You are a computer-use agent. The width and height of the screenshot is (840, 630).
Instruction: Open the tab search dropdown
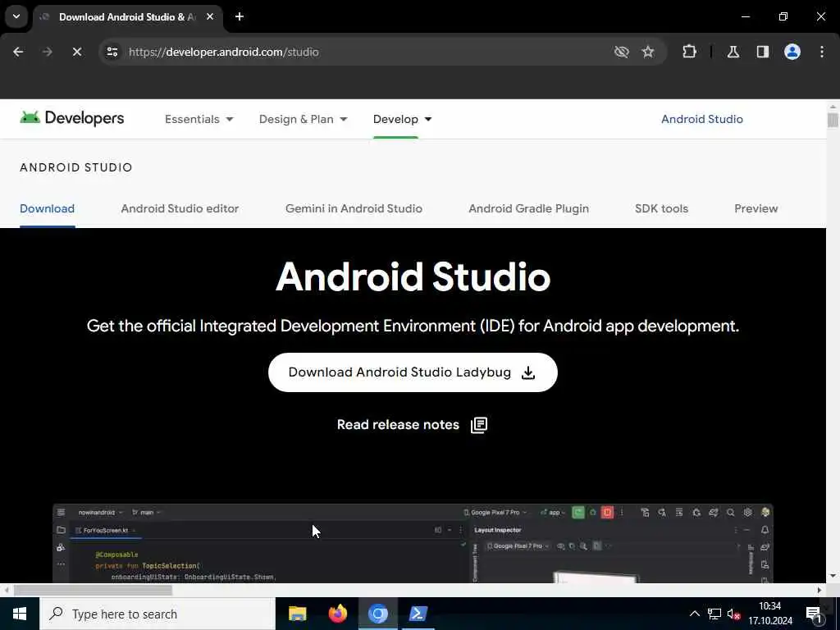click(x=16, y=16)
